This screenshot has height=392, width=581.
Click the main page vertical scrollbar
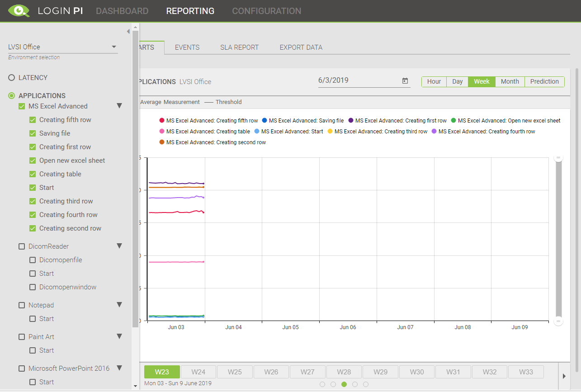(x=577, y=219)
